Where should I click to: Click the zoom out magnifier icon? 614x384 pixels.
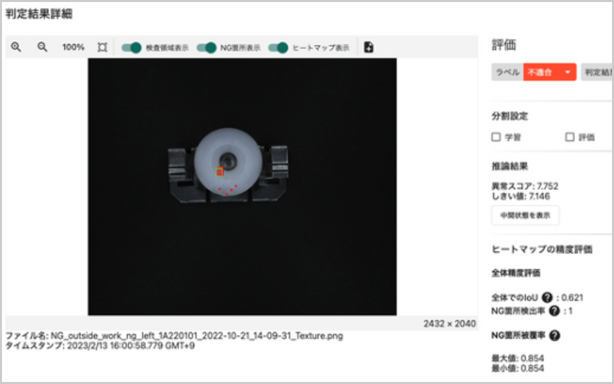[x=42, y=47]
